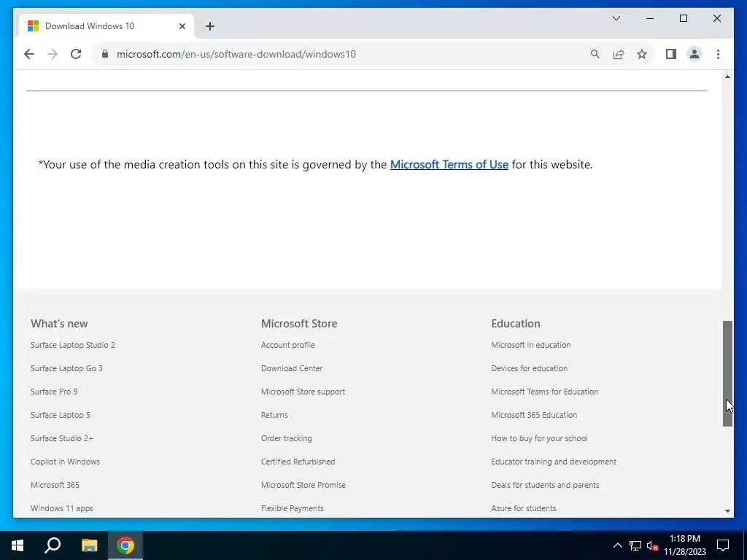This screenshot has width=747, height=560.
Task: Open Surface Pro 9 link
Action: pos(54,392)
